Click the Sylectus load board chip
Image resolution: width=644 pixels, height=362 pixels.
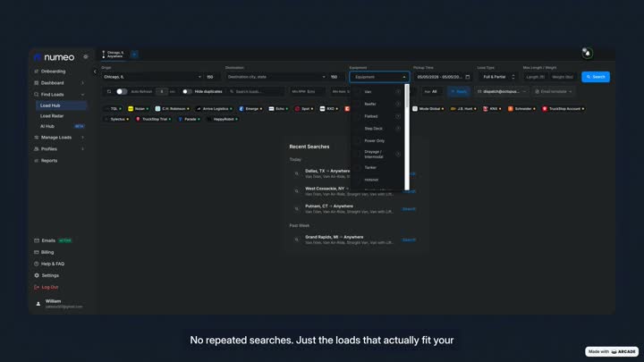[116, 119]
